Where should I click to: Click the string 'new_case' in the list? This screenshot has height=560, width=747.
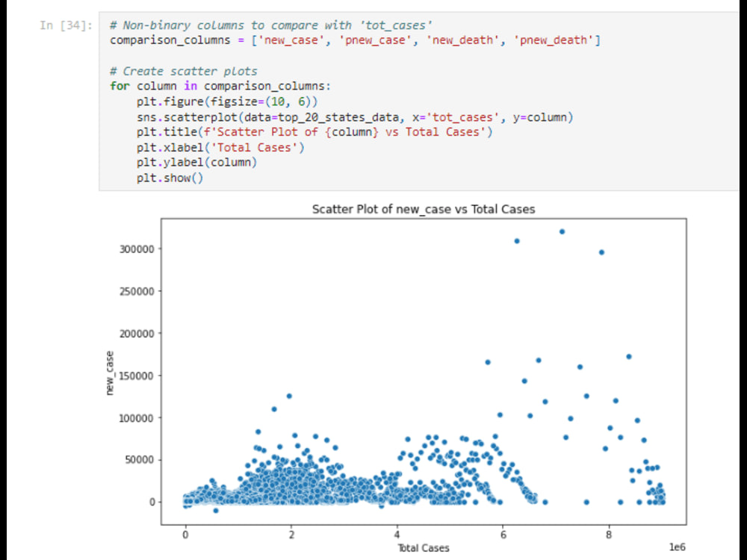coord(293,40)
